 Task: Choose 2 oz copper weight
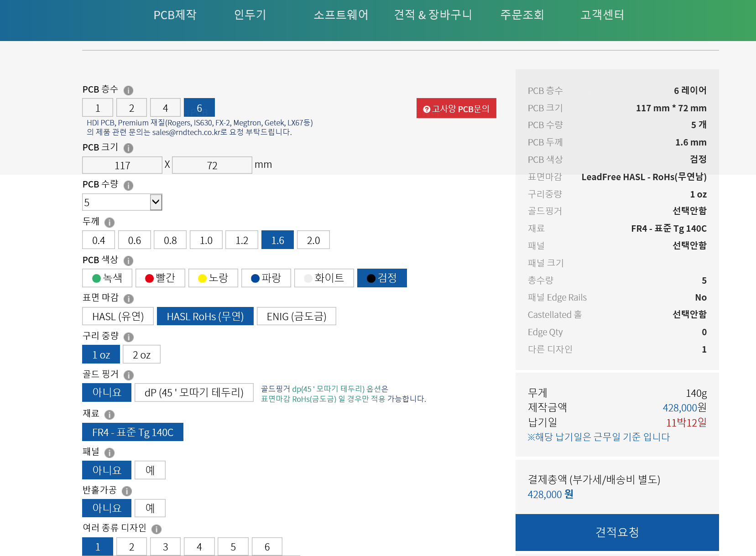141,355
